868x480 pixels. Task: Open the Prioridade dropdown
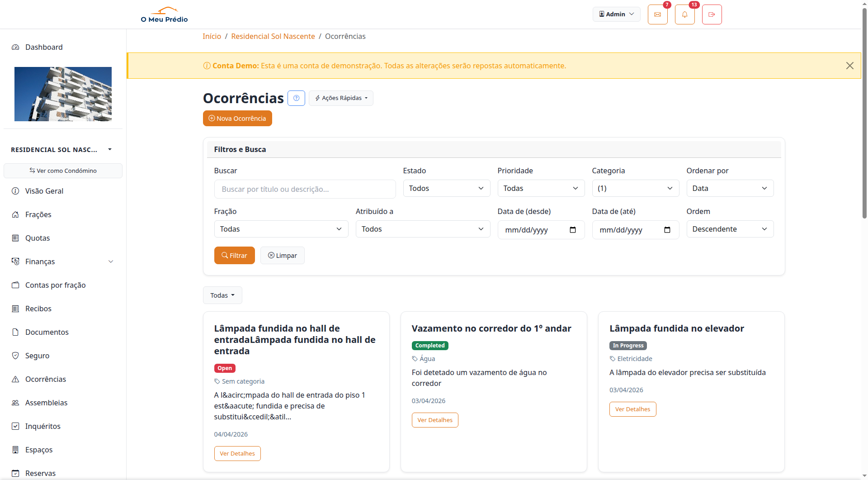[x=541, y=188]
